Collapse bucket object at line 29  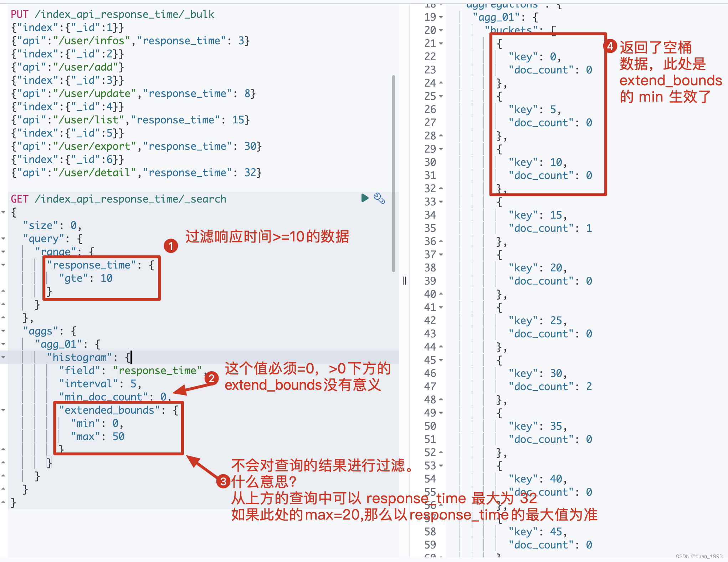tap(441, 149)
